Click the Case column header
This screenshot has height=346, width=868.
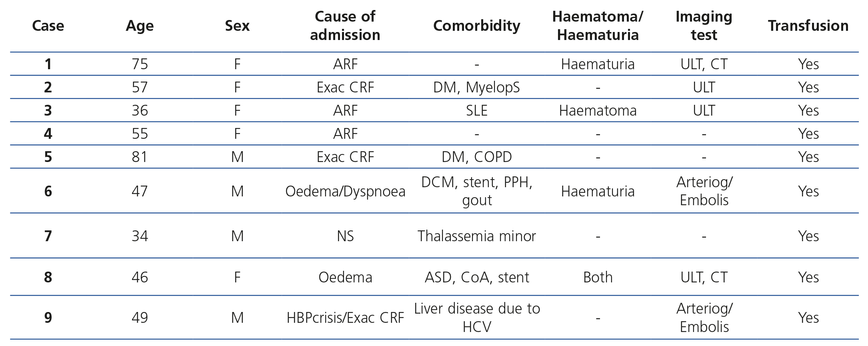click(48, 26)
